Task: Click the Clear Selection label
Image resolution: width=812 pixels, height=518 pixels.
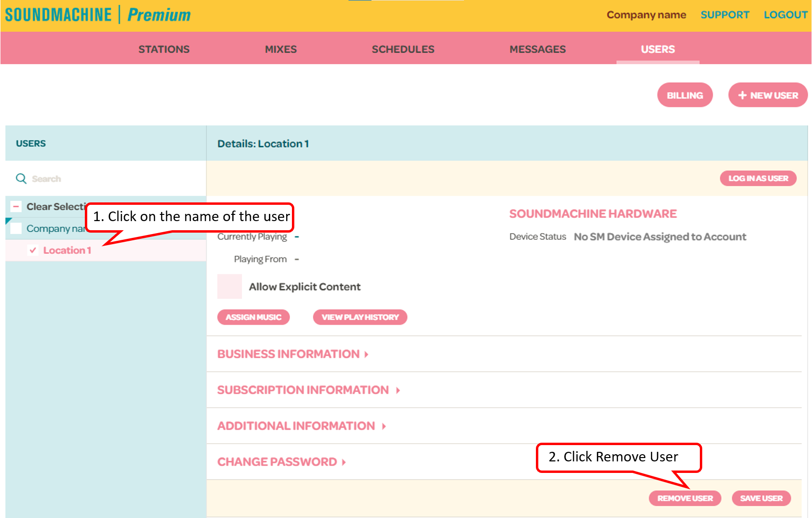Action: click(x=56, y=206)
